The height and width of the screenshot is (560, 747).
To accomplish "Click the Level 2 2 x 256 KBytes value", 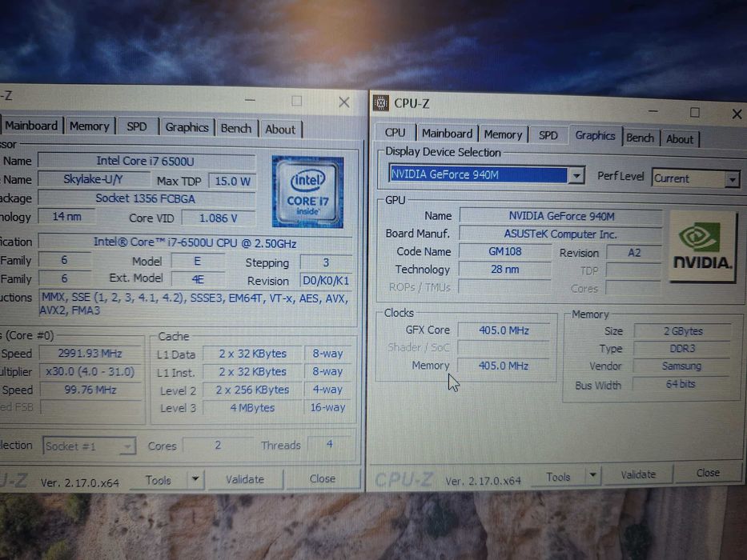I will 253,390.
